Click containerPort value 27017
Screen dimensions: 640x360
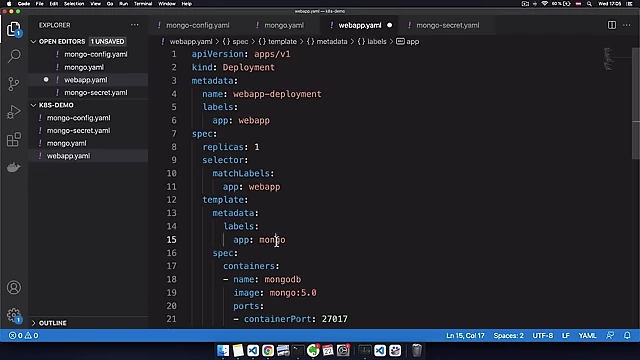pos(334,319)
